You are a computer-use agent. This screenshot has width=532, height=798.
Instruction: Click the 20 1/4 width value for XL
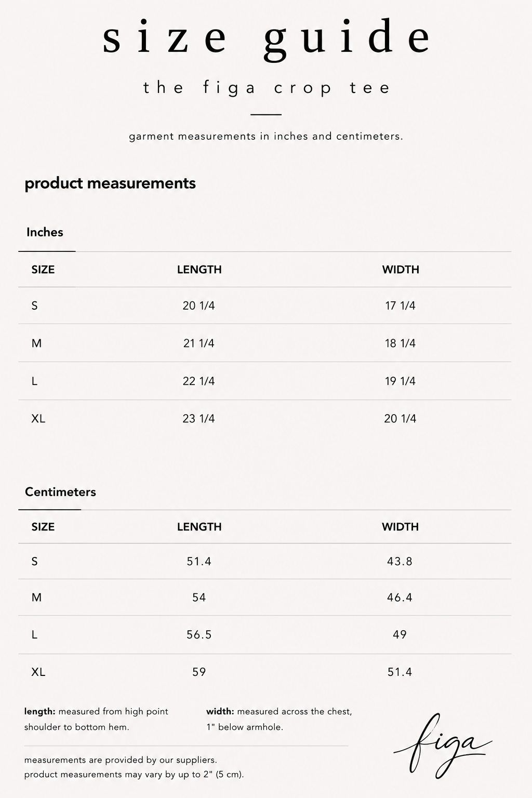pos(400,419)
